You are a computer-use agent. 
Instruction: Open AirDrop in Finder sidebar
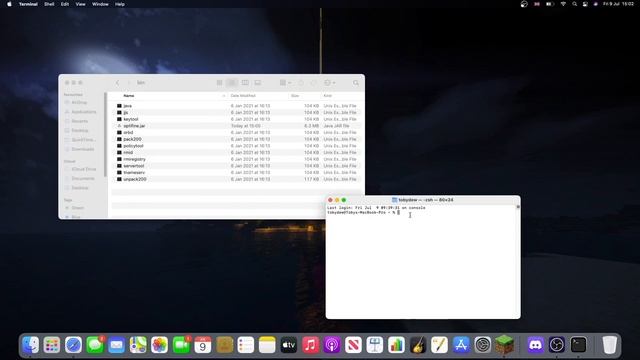[x=80, y=102]
